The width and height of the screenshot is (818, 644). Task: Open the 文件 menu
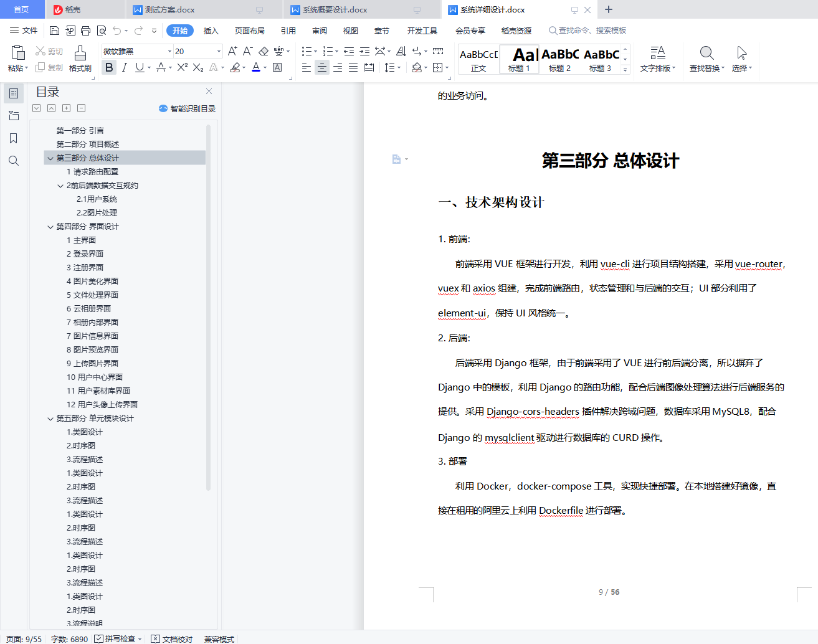(x=24, y=31)
